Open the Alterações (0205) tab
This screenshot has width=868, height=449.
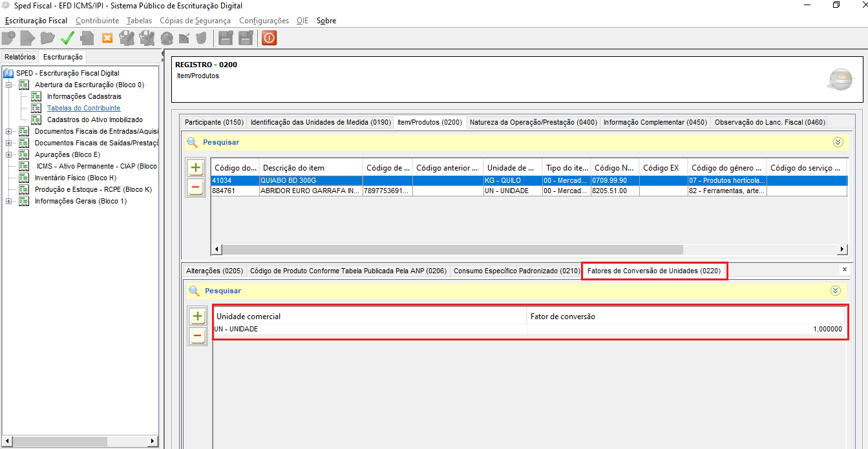pyautogui.click(x=214, y=271)
